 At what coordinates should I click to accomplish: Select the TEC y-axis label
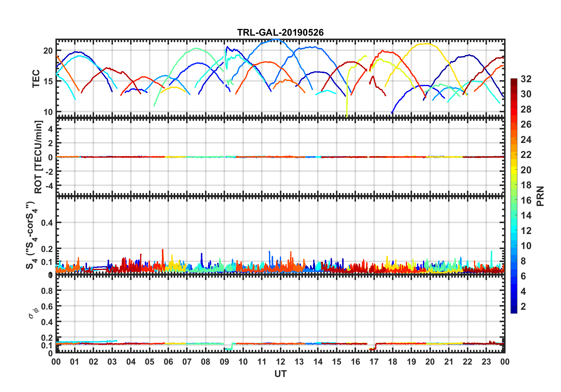point(36,79)
